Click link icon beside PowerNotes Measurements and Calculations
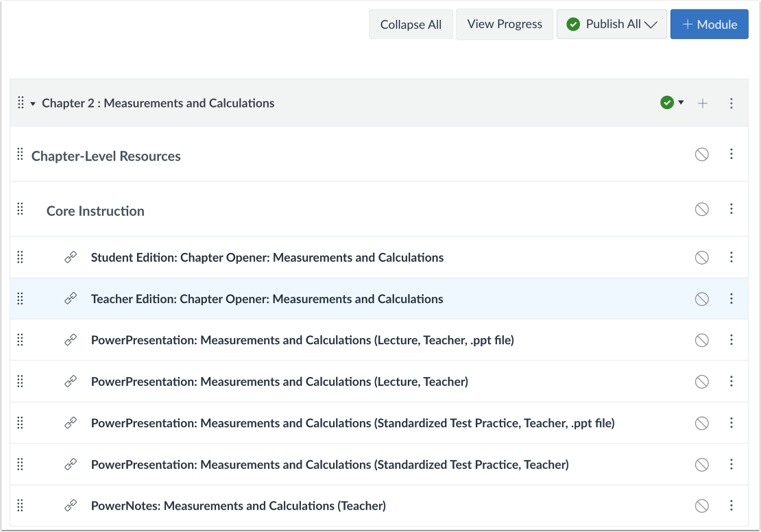This screenshot has width=761, height=532. click(71, 506)
